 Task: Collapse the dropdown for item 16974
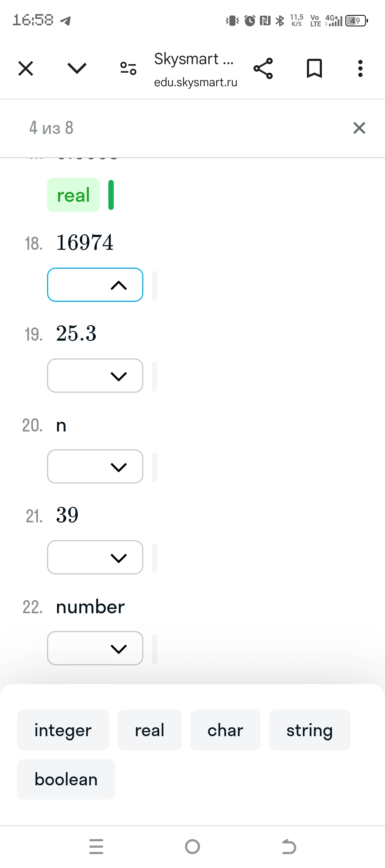[x=95, y=285]
